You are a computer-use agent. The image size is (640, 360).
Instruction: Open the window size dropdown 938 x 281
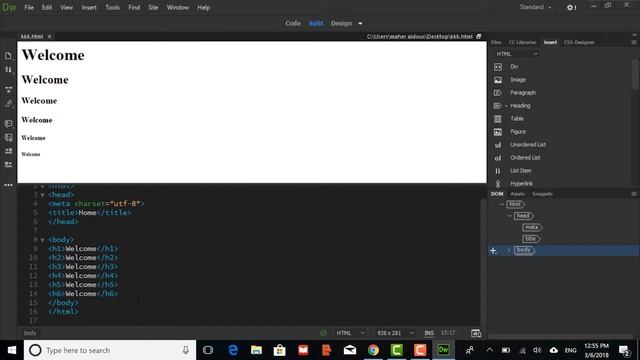[395, 333]
